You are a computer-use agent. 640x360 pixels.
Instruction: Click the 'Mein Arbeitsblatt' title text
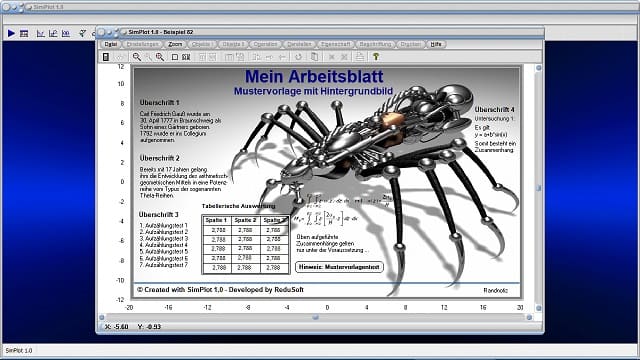314,76
